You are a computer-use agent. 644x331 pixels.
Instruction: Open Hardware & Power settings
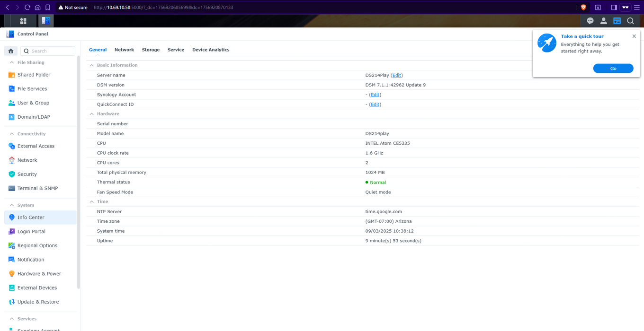[40, 274]
